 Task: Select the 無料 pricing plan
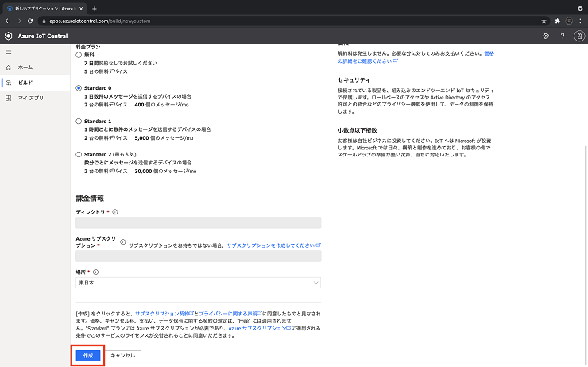79,55
